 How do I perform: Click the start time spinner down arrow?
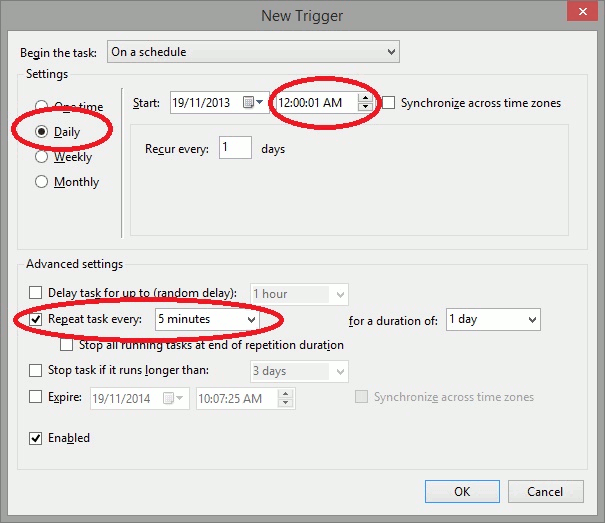click(365, 108)
